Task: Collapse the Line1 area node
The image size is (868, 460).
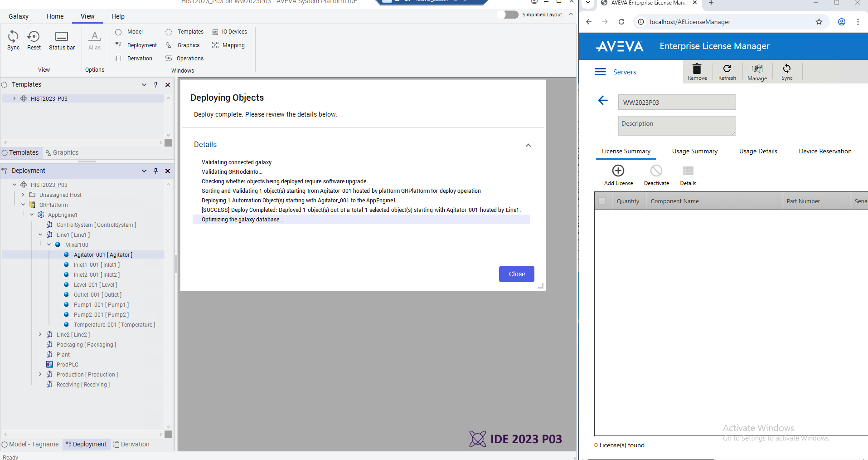Action: 40,235
